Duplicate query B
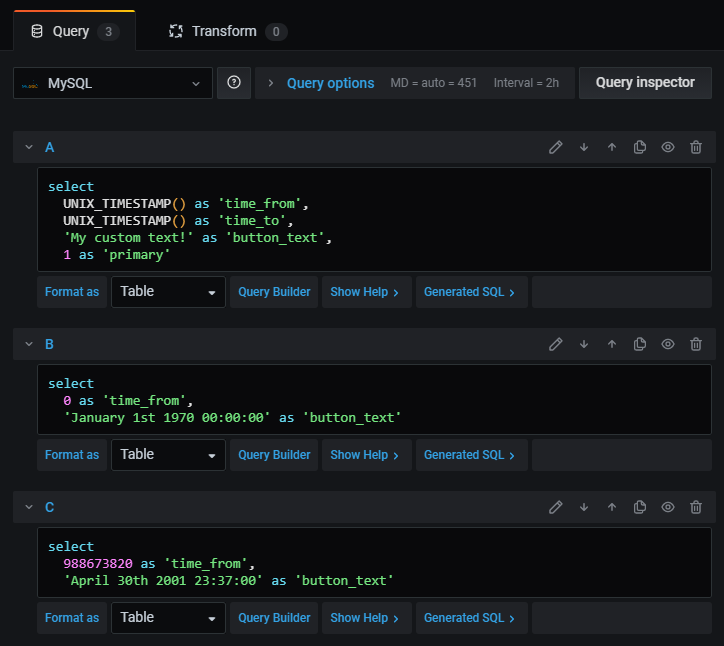Screen dimensions: 724x646 click(x=640, y=344)
